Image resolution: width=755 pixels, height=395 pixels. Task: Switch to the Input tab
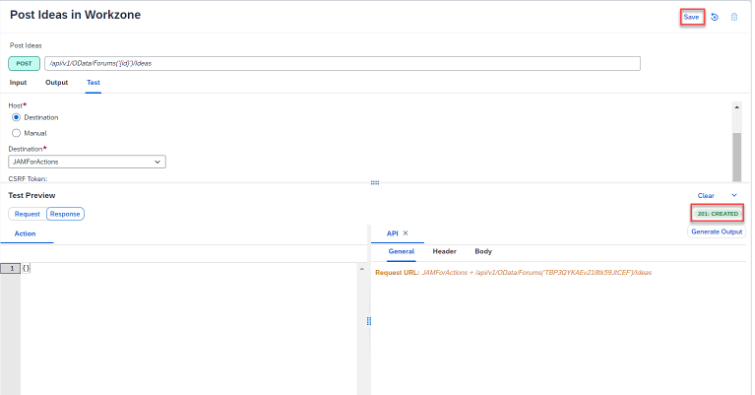(18, 82)
